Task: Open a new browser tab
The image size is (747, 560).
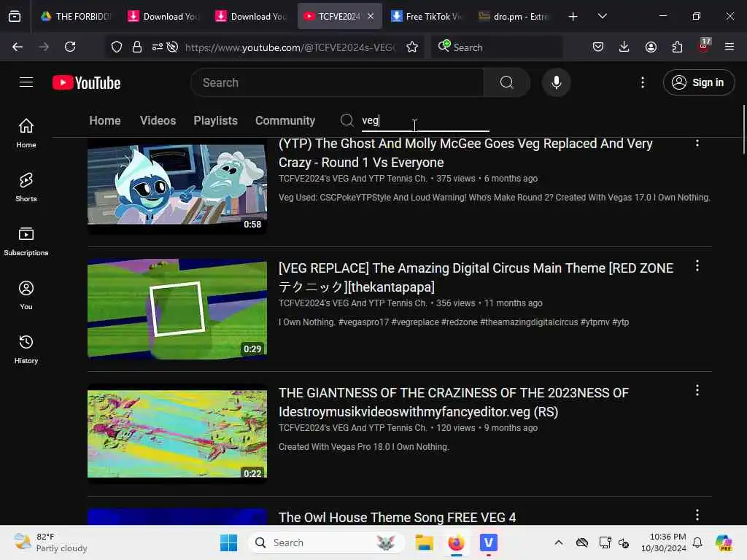Action: pyautogui.click(x=573, y=16)
